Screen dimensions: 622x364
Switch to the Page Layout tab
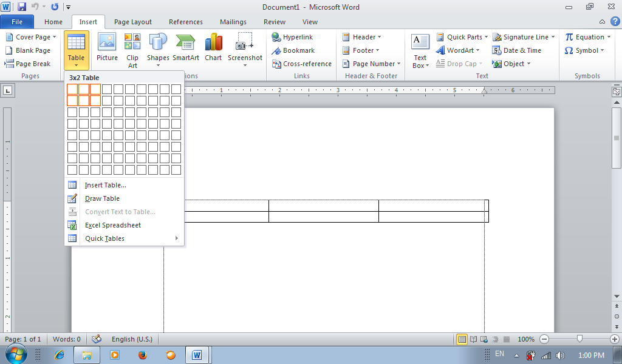133,22
